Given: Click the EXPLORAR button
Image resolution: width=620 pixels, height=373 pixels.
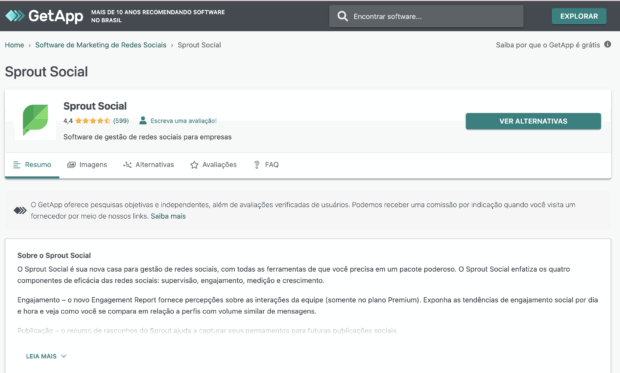Looking at the screenshot, I should click(x=579, y=16).
